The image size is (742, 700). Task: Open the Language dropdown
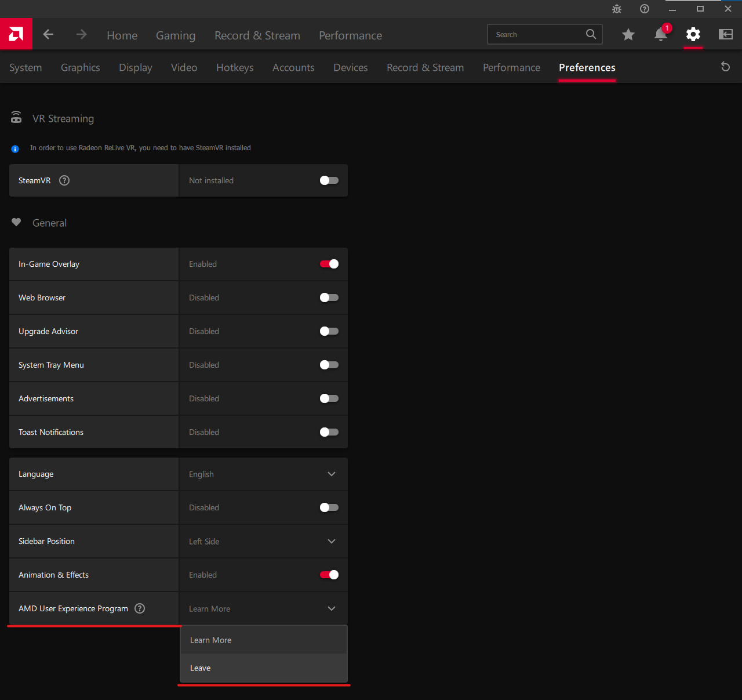click(264, 474)
